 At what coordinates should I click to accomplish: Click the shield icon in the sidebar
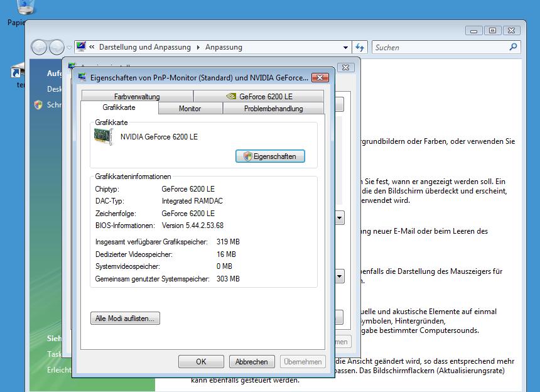(x=38, y=104)
